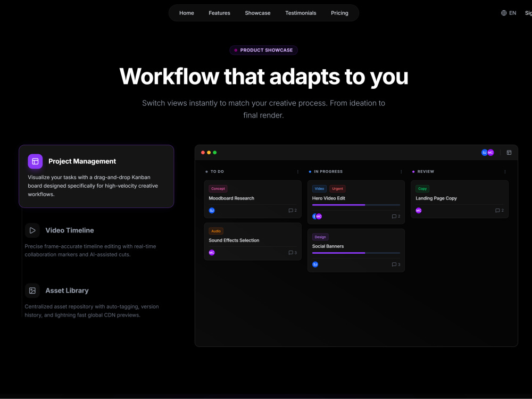
Task: Click the IN PROGRESS column header
Action: (x=328, y=172)
